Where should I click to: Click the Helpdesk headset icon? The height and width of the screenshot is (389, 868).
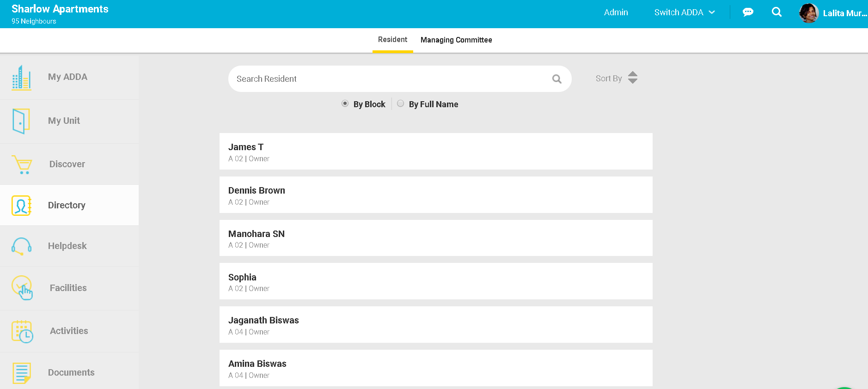21,246
